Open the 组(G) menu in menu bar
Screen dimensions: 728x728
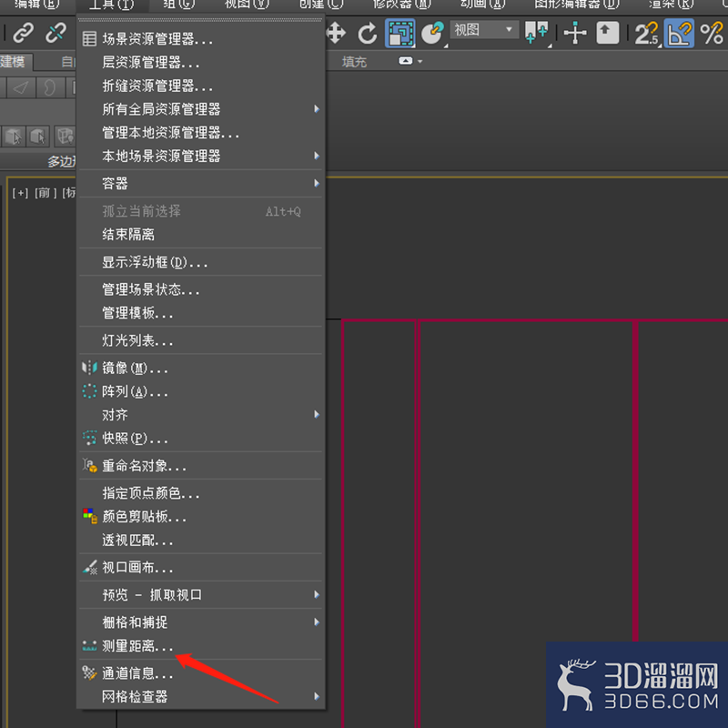(x=178, y=5)
